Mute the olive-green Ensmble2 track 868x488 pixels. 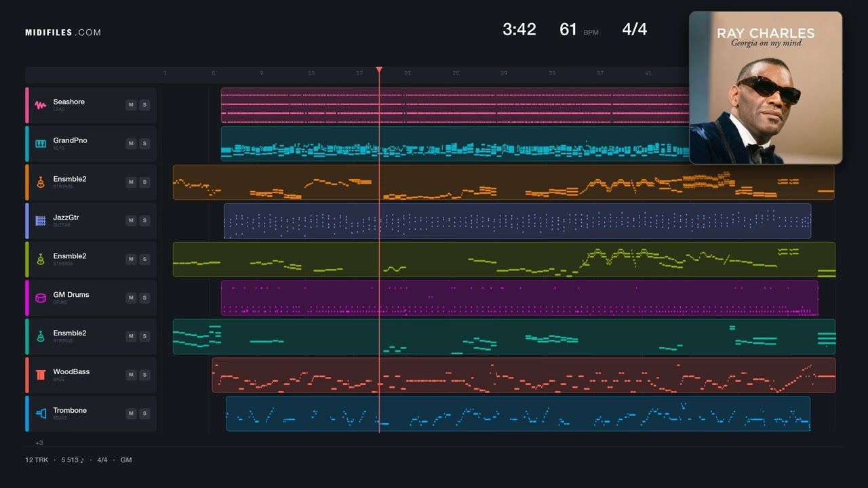pyautogui.click(x=131, y=260)
